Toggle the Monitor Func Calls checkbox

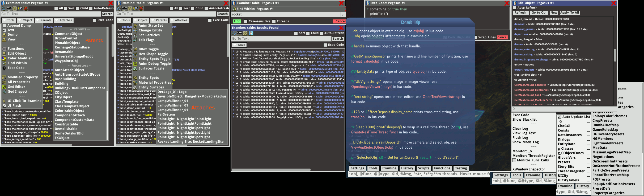pyautogui.click(x=514, y=160)
